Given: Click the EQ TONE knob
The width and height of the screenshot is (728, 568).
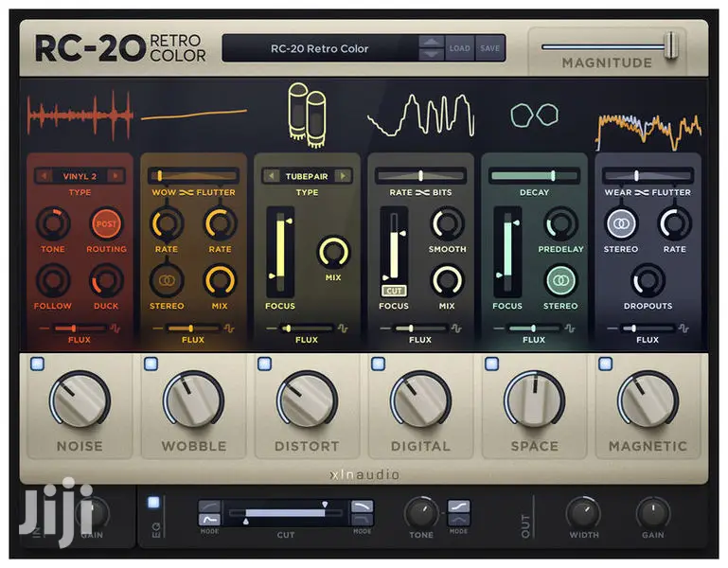Looking at the screenshot, I should [x=421, y=514].
